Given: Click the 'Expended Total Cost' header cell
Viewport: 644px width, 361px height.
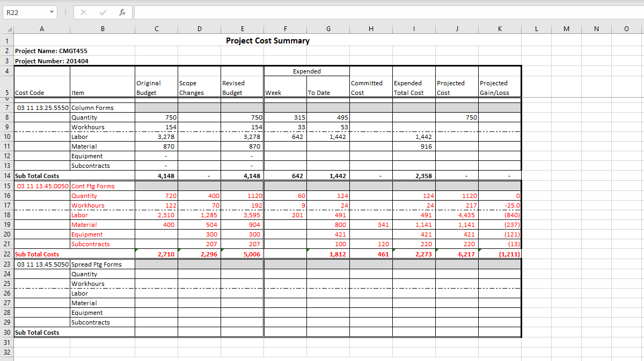Looking at the screenshot, I should click(414, 87).
